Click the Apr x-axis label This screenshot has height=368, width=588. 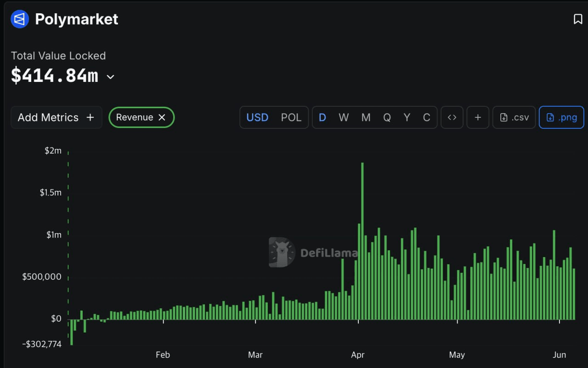(x=358, y=355)
